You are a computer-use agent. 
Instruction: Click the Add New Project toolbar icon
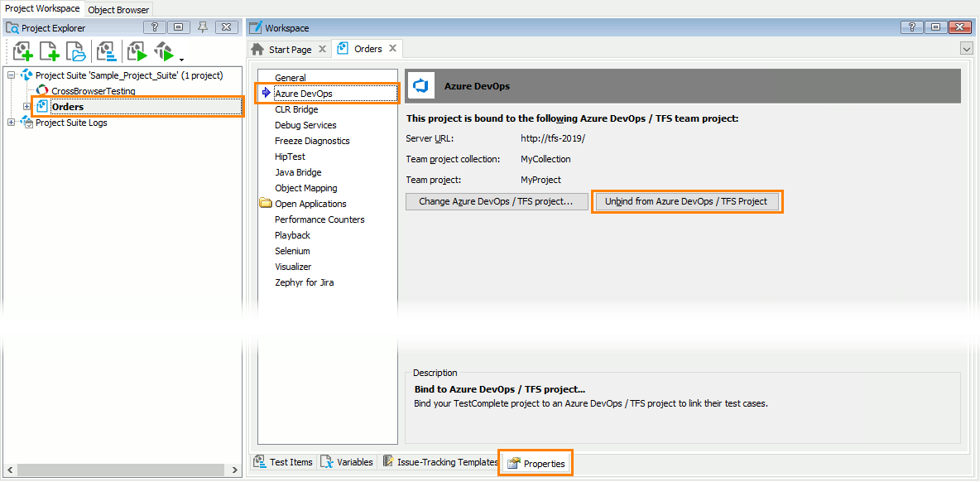coord(22,52)
